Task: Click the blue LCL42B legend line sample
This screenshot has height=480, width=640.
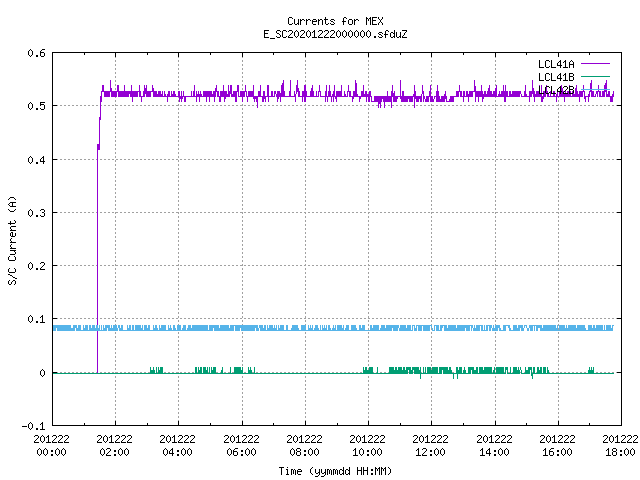Action: [595, 89]
